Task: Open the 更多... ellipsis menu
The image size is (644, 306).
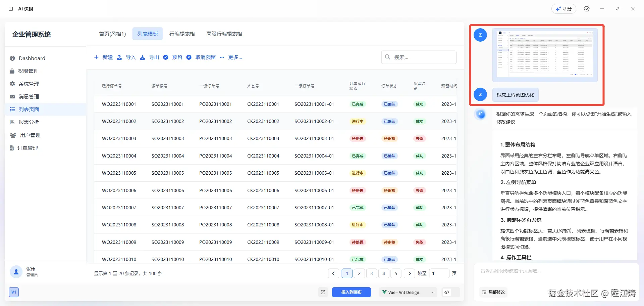Action: [x=231, y=57]
